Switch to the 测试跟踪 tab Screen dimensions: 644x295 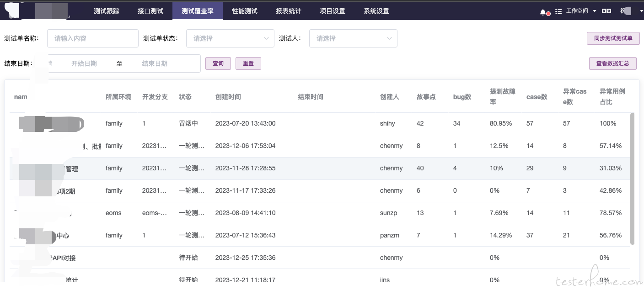(107, 11)
